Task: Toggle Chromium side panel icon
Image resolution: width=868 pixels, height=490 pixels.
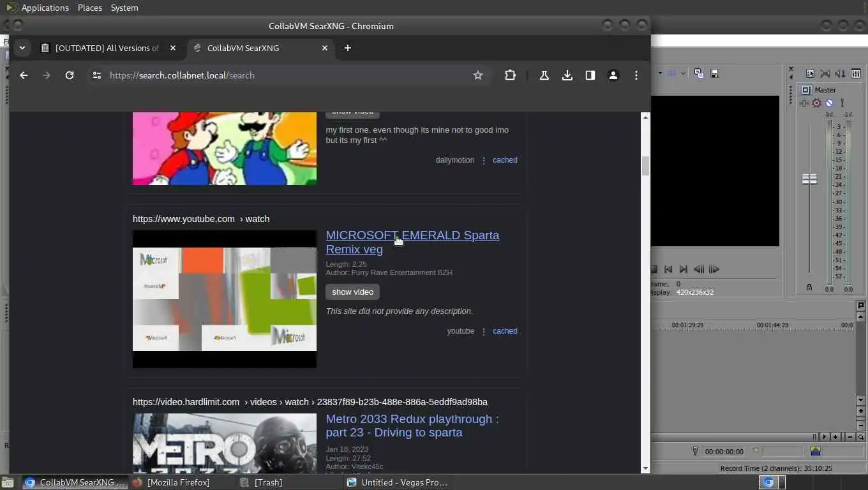Action: point(590,75)
